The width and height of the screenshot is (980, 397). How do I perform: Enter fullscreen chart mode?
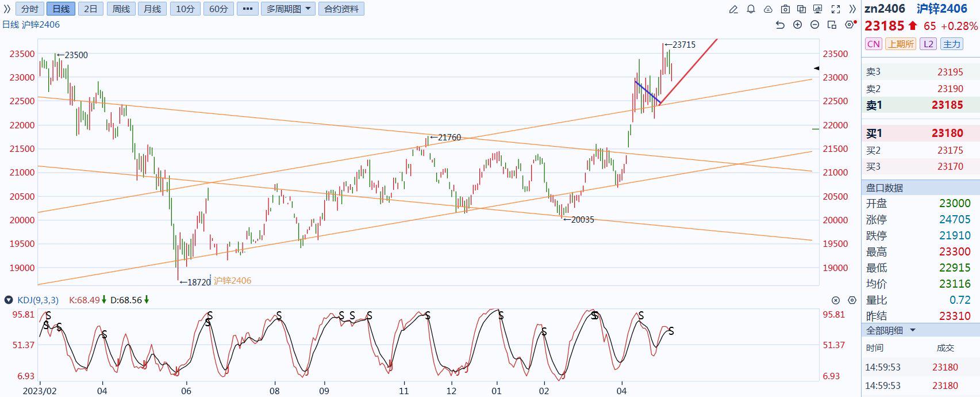tap(836, 9)
